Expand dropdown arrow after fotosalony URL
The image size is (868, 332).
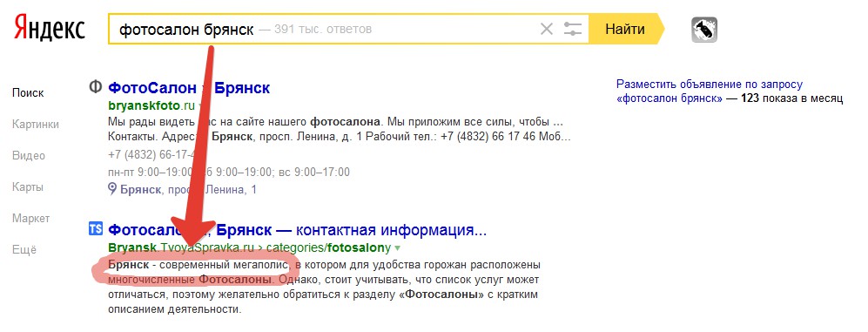click(x=397, y=247)
